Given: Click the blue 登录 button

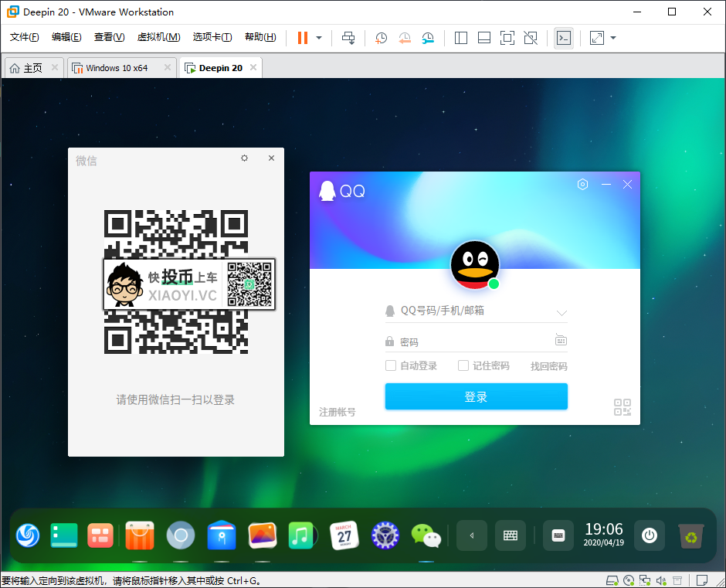Looking at the screenshot, I should pyautogui.click(x=476, y=396).
